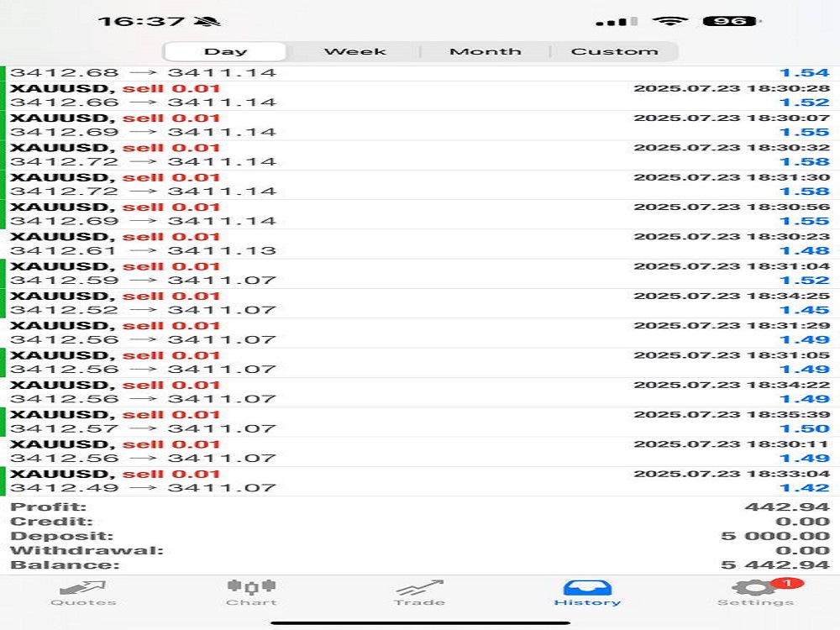The width and height of the screenshot is (840, 630).
Task: Open the trade closed at 18:35:39
Action: (420, 423)
